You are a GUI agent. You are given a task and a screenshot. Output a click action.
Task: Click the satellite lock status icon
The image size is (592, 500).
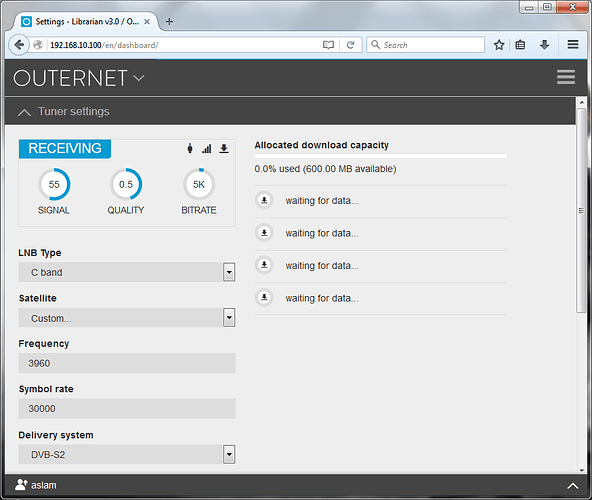pos(190,148)
